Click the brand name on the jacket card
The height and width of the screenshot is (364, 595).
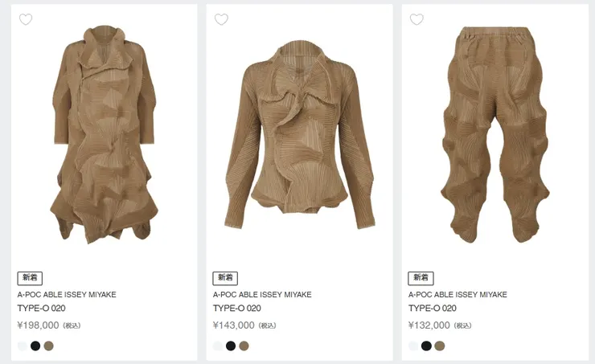[262, 295]
